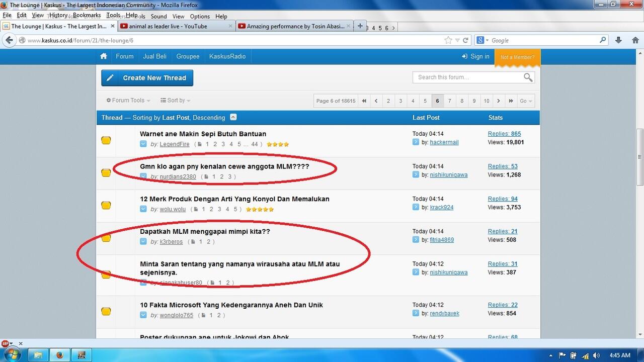Image resolution: width=644 pixels, height=362 pixels.
Task: Click the folder icon for 12 Merk Produk thread
Action: tap(106, 205)
